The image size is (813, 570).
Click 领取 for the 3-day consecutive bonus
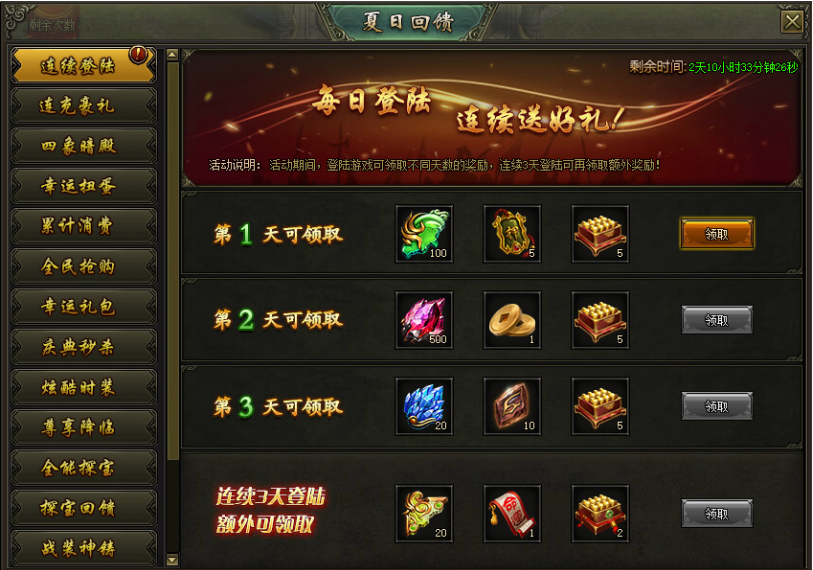(x=717, y=513)
